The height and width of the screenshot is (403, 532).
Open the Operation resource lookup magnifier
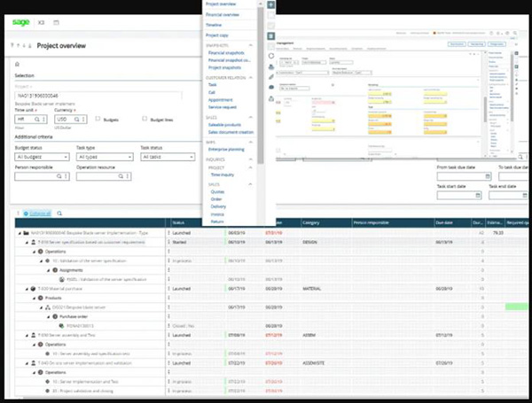[x=121, y=176]
